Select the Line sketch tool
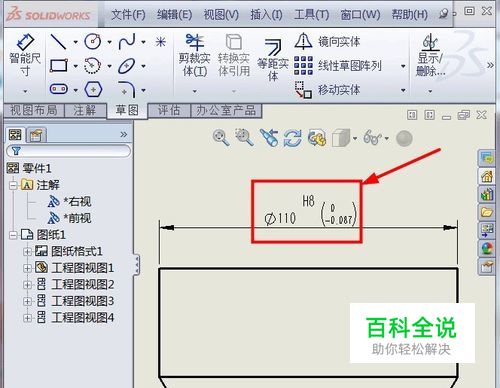The width and height of the screenshot is (500, 388). [58, 42]
